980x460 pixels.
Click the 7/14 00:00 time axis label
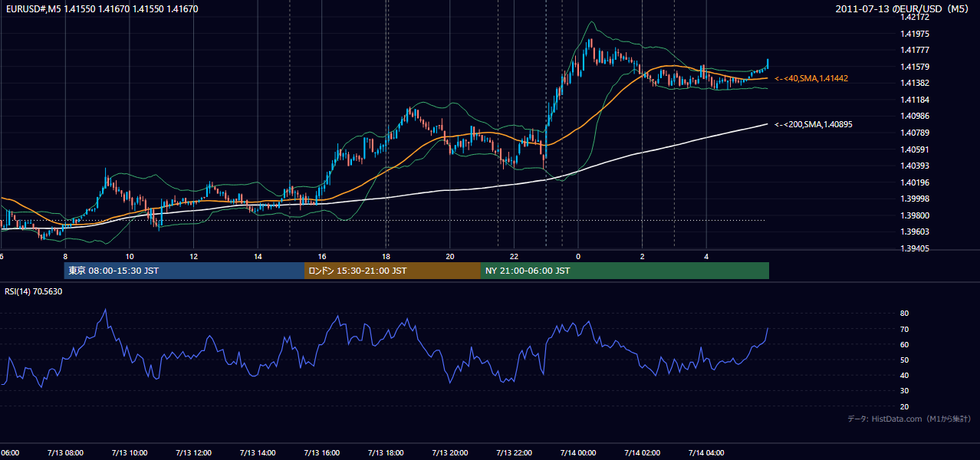click(x=578, y=452)
